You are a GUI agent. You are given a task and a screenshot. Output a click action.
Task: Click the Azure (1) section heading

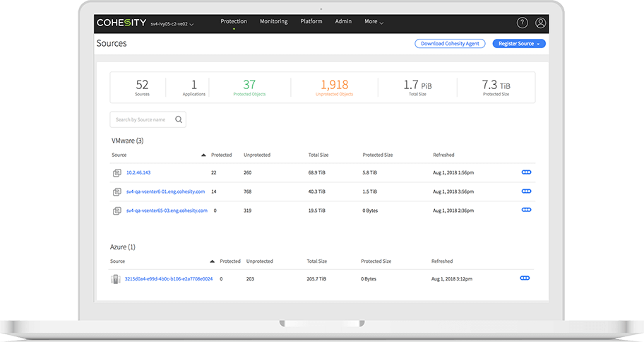(122, 247)
